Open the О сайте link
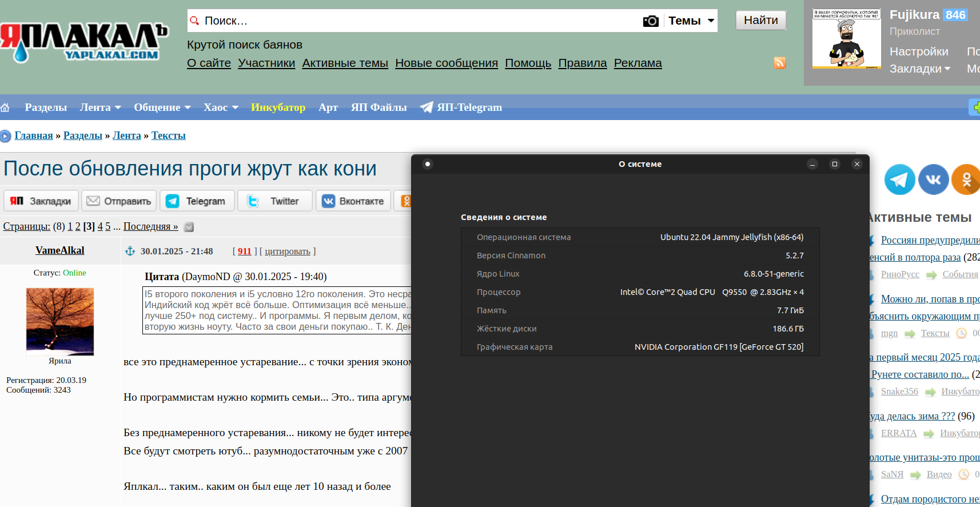The width and height of the screenshot is (980, 507). [209, 63]
